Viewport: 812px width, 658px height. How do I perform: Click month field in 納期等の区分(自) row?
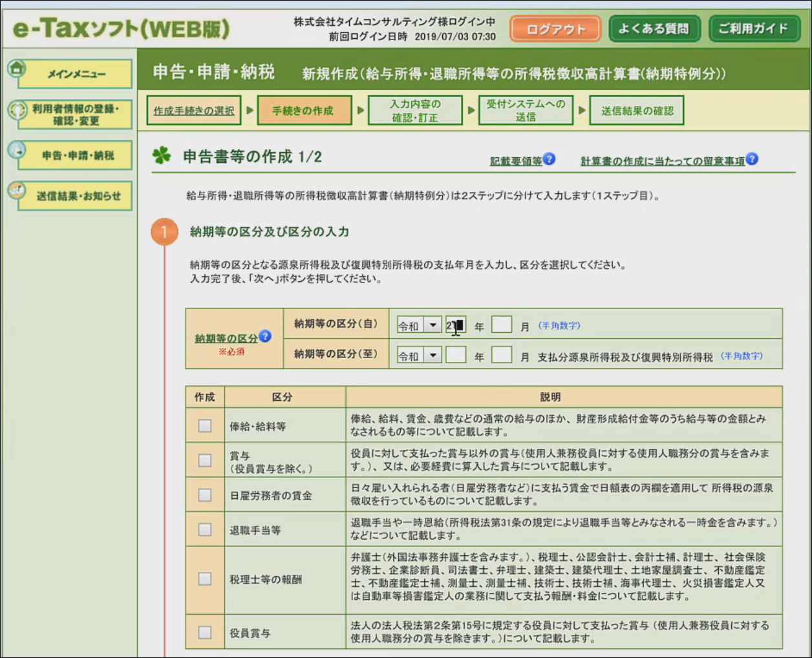502,324
